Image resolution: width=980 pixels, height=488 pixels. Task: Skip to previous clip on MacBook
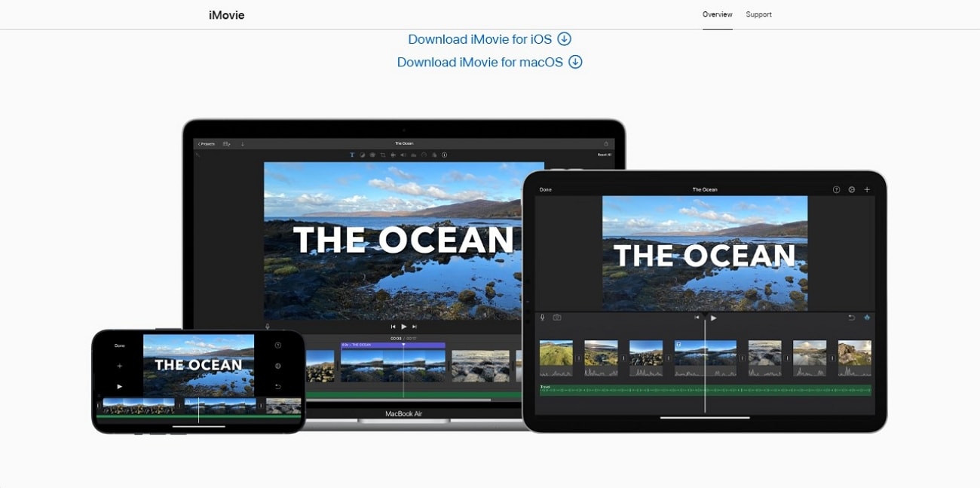(x=393, y=327)
